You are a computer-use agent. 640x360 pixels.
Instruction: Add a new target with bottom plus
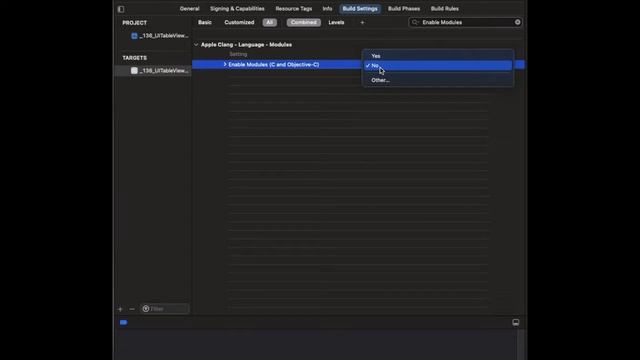point(120,309)
